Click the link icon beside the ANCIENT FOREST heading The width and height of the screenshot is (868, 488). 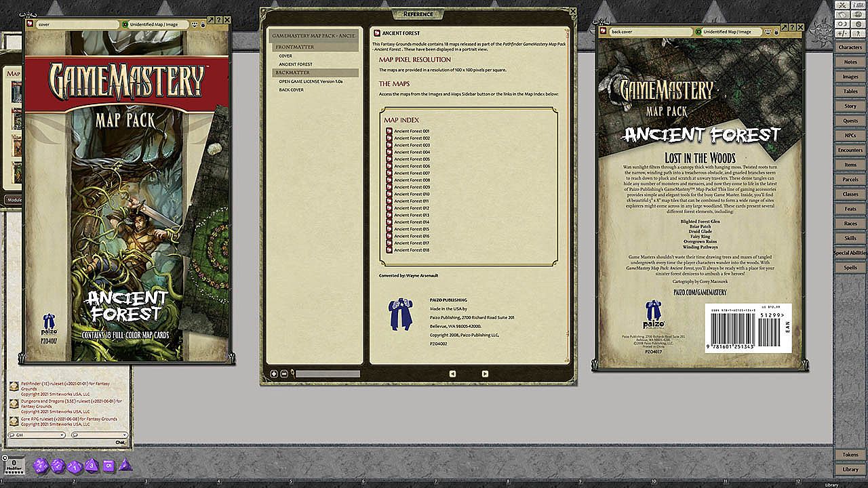coord(377,33)
